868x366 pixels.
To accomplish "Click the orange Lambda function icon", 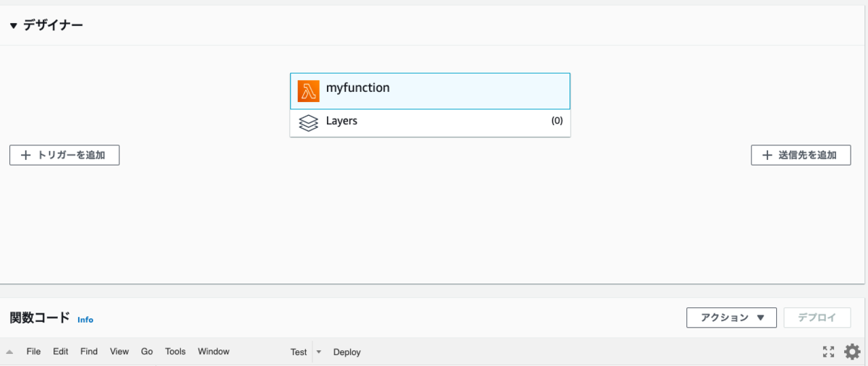I will point(308,91).
